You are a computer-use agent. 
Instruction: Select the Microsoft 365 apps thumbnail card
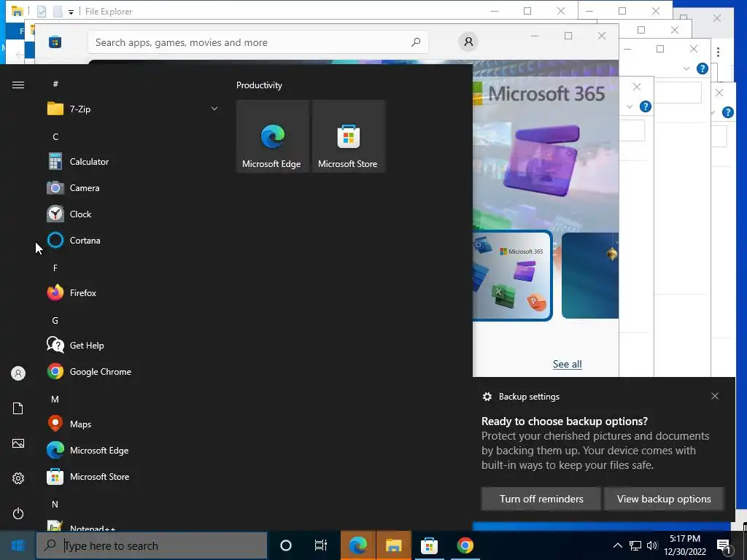click(x=512, y=276)
